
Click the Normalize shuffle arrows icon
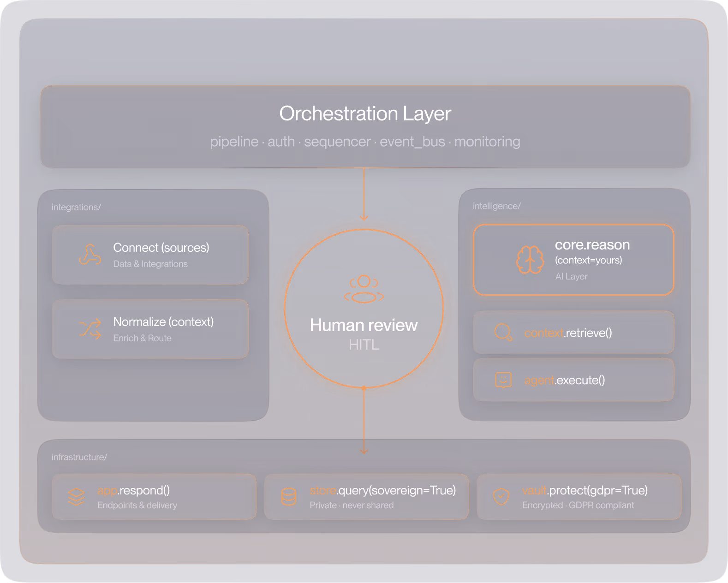pos(90,329)
